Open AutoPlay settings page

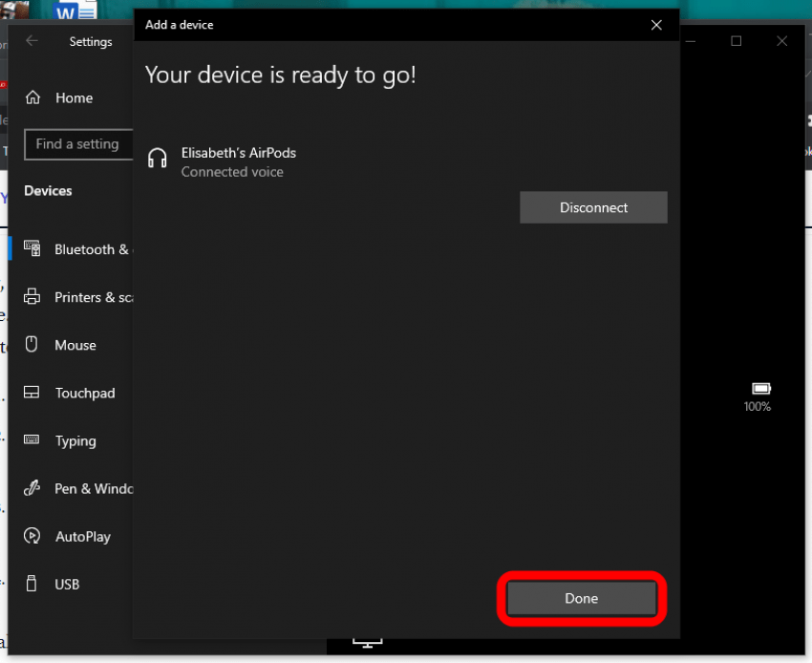[x=72, y=537]
